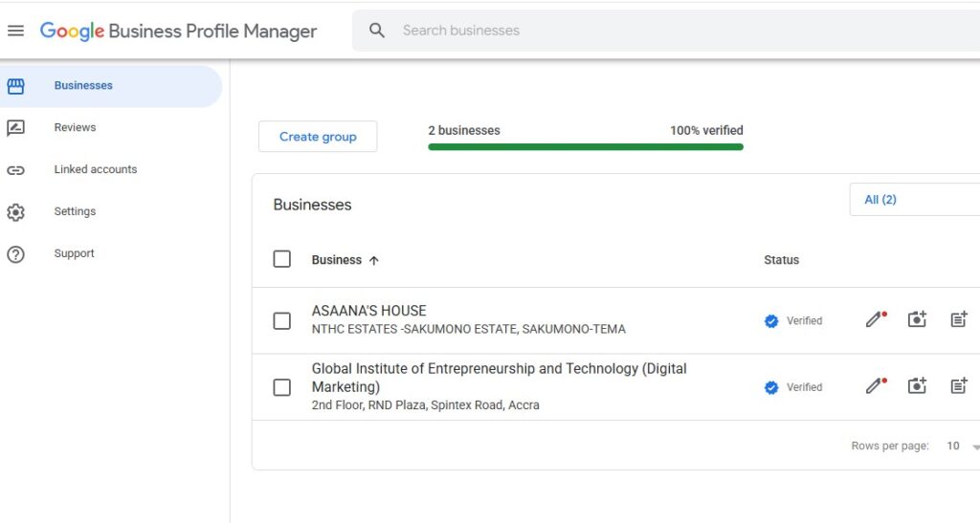Click the Businesses storefront icon in sidebar
The width and height of the screenshot is (980, 523).
(15, 86)
